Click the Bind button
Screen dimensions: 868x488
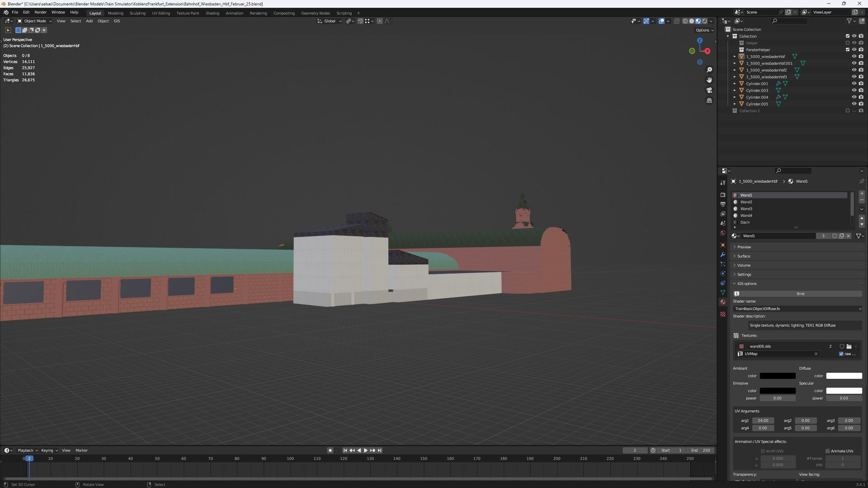(800, 294)
